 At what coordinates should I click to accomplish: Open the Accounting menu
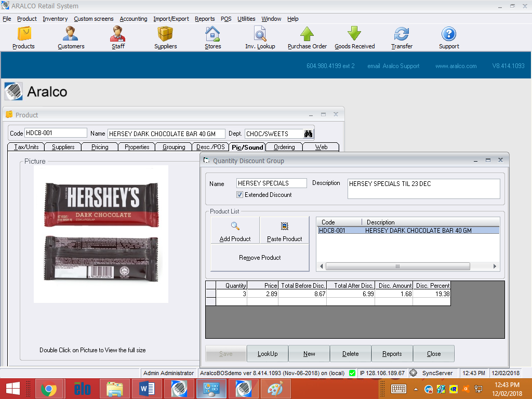[x=134, y=19]
